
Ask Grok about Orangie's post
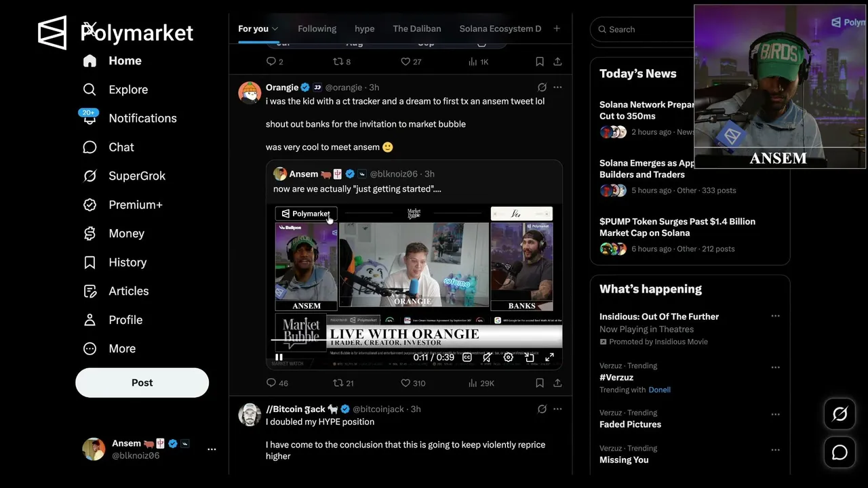[542, 87]
